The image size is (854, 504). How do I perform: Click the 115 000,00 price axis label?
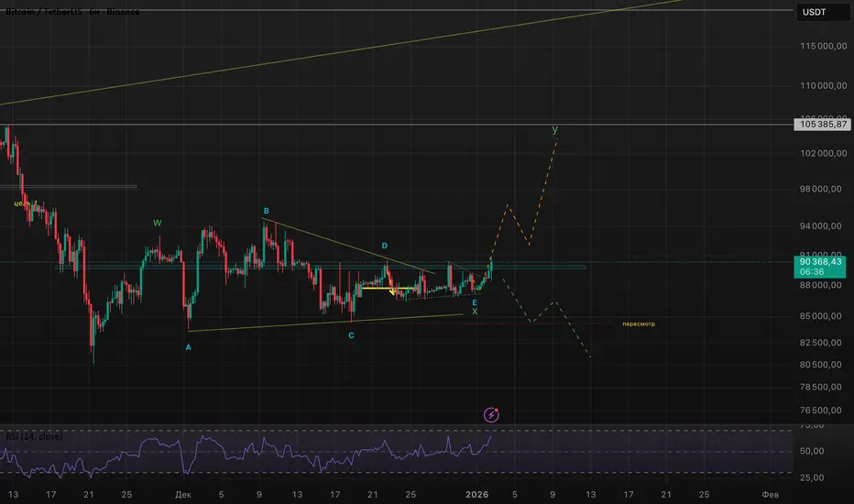point(823,47)
